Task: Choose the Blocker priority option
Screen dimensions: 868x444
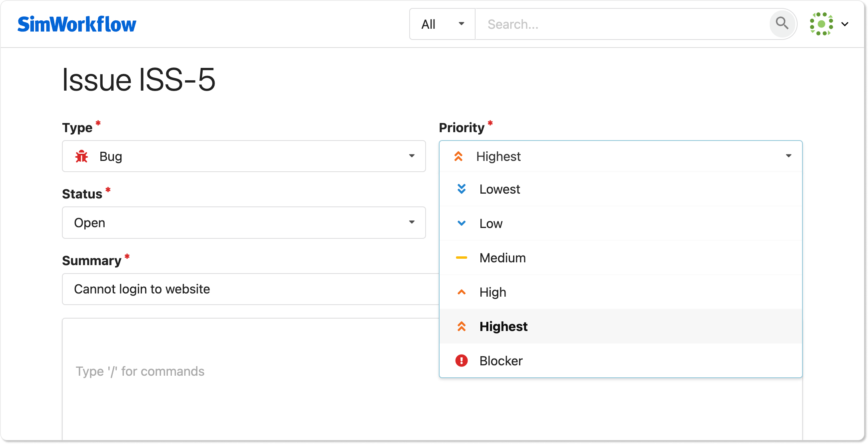Action: pos(501,361)
